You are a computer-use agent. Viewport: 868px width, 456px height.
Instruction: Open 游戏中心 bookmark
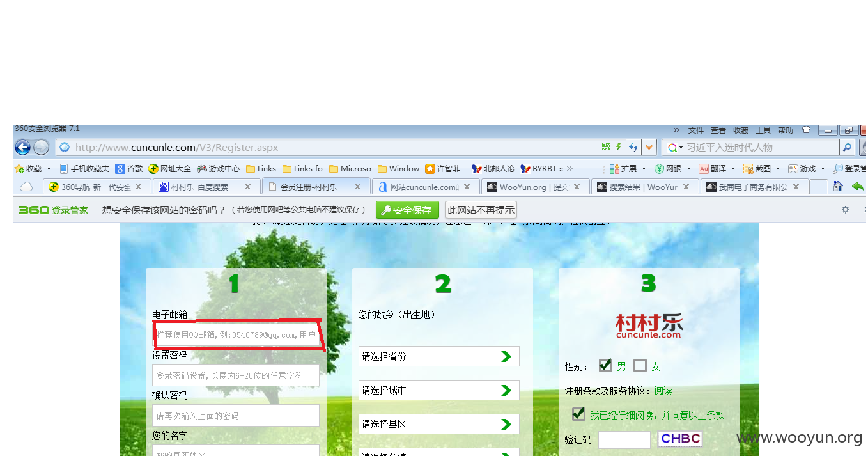tap(219, 169)
